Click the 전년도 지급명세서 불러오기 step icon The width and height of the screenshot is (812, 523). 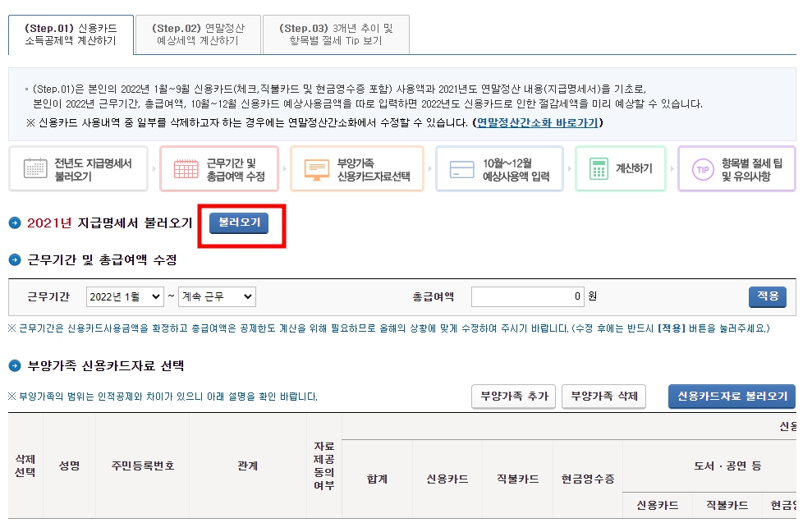34,168
